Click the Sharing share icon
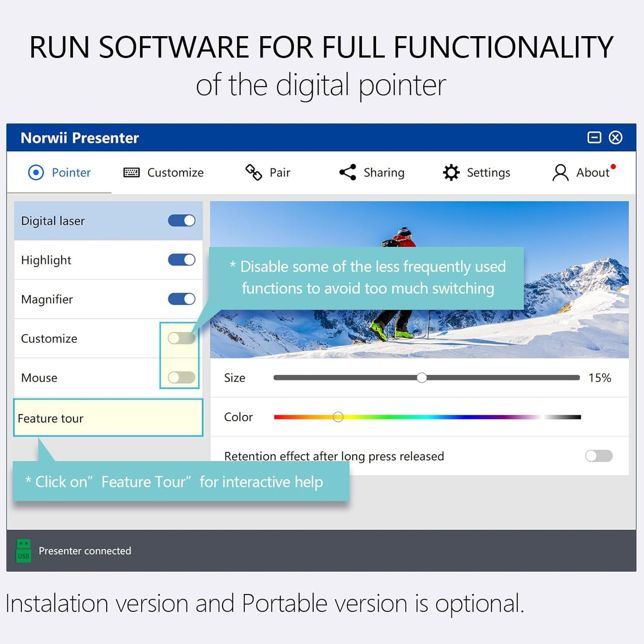The width and height of the screenshot is (644, 644). tap(348, 172)
